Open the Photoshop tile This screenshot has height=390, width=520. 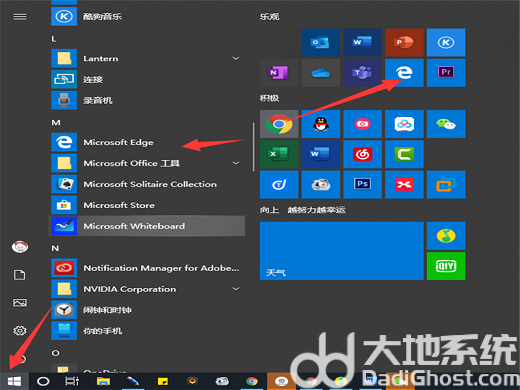363,184
